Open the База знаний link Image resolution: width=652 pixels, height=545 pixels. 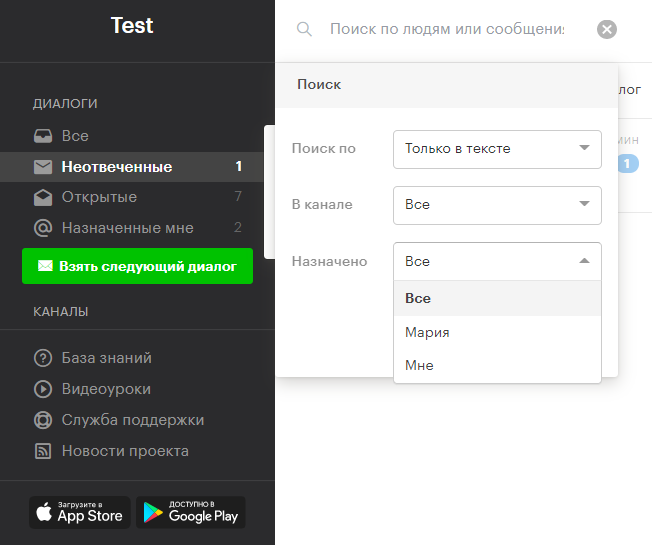(106, 358)
